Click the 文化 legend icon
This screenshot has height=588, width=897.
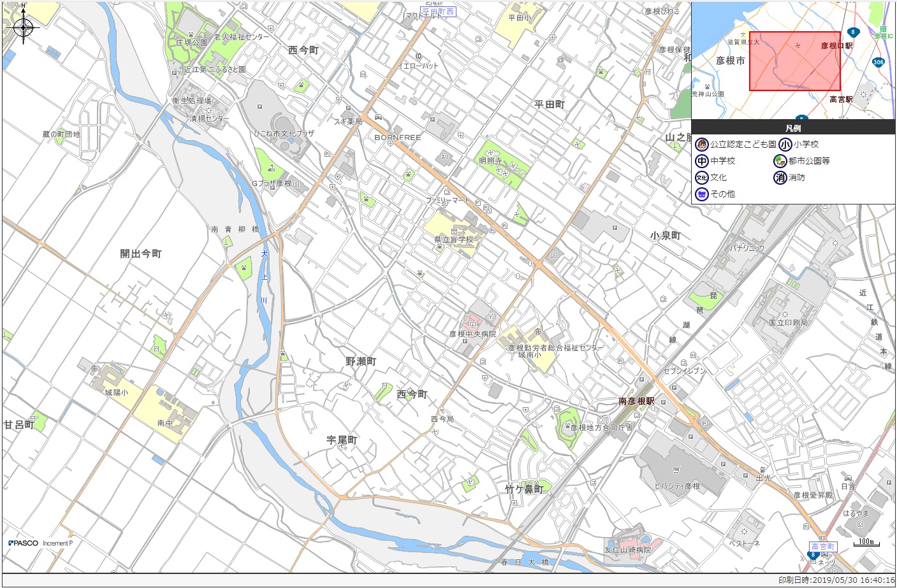[702, 178]
